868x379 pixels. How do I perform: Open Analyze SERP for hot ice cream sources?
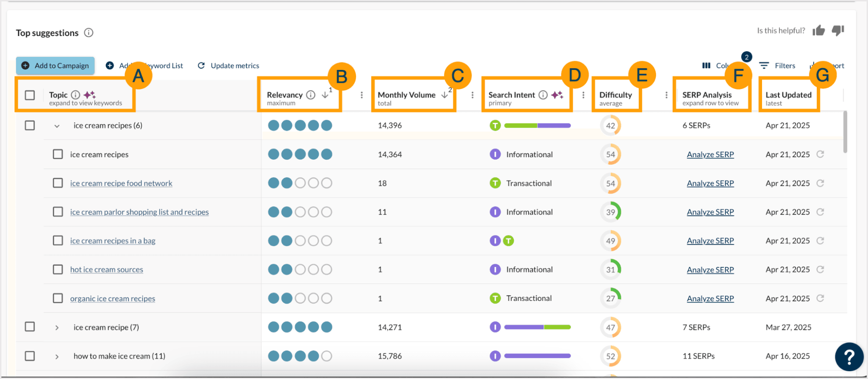tap(710, 270)
